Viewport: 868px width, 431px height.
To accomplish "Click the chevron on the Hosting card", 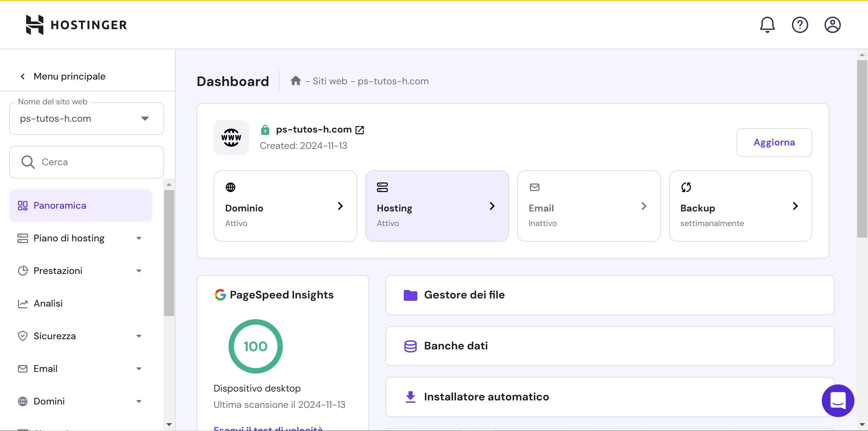I will click(492, 206).
